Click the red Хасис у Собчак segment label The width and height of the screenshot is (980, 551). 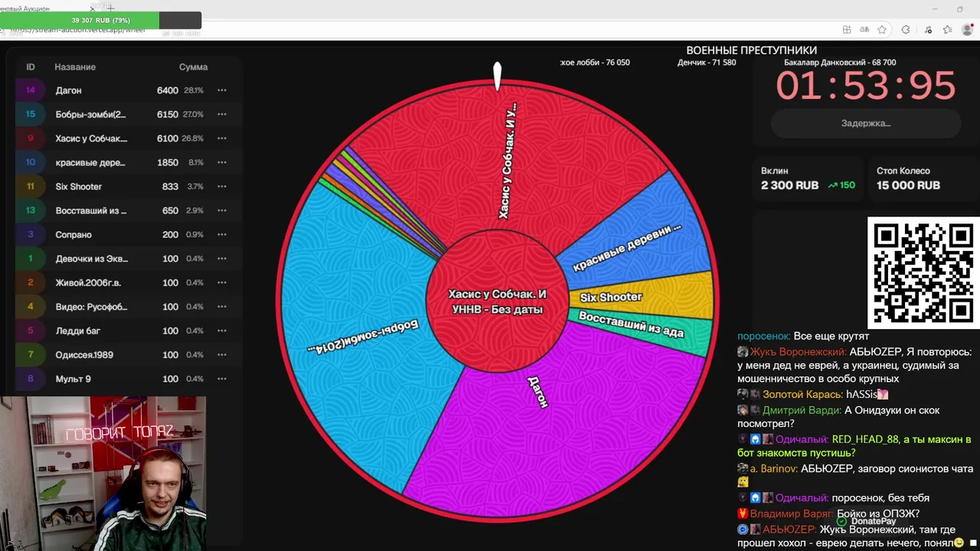click(508, 161)
